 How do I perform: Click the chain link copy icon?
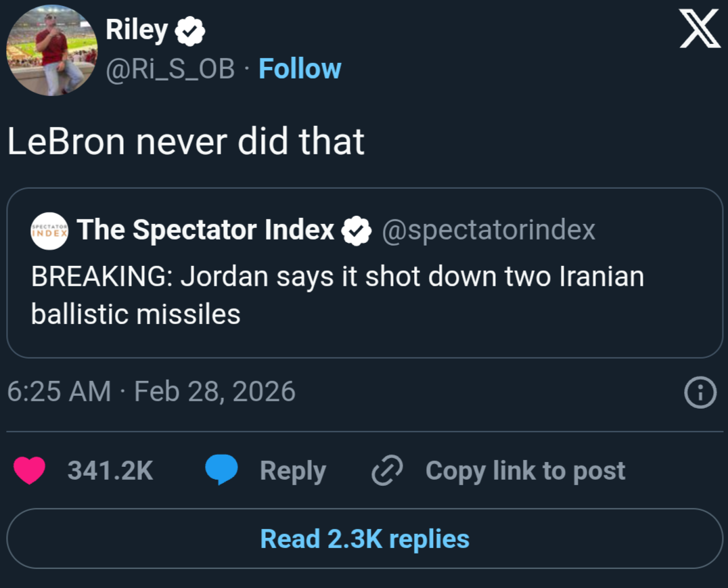click(x=388, y=470)
